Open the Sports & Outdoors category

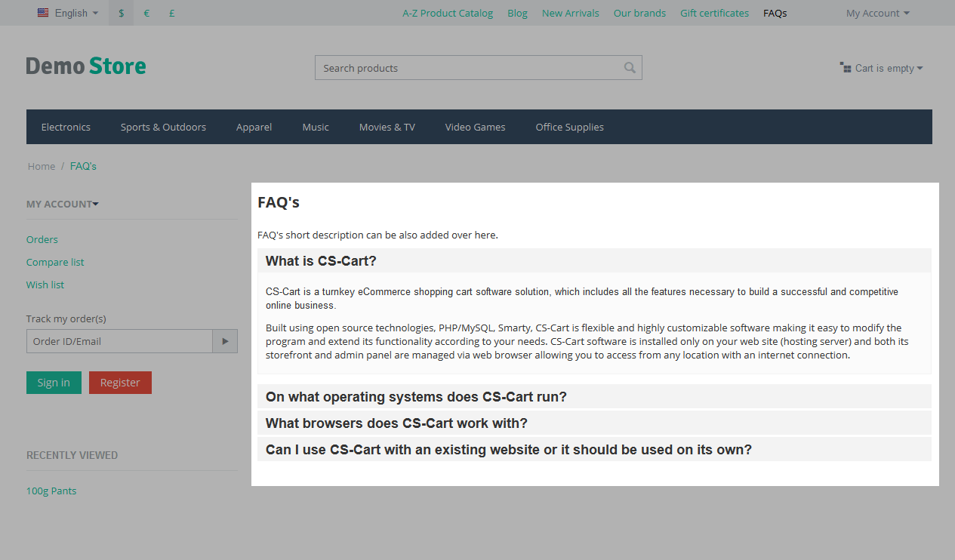163,127
